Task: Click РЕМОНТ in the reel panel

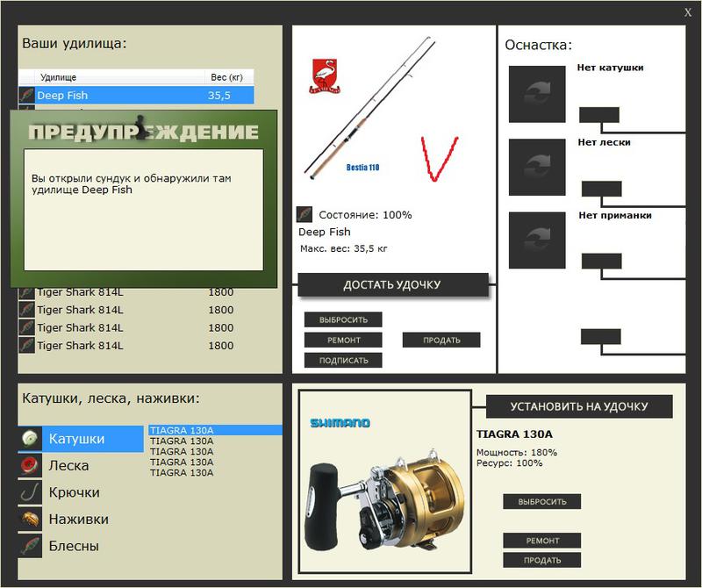Action: pos(542,541)
